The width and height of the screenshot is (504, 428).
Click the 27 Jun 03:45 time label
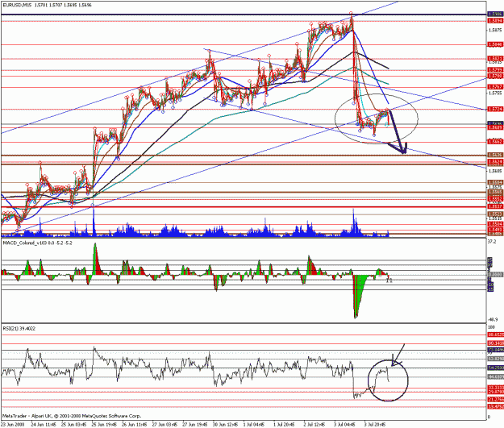pyautogui.click(x=165, y=425)
